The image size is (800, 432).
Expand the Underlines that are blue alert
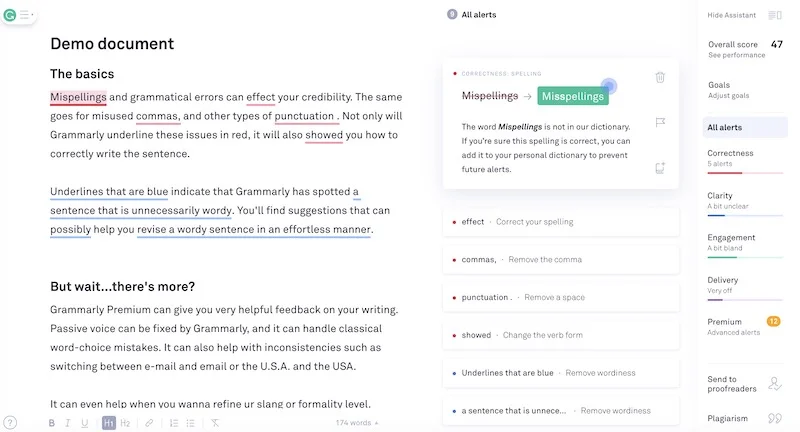561,373
